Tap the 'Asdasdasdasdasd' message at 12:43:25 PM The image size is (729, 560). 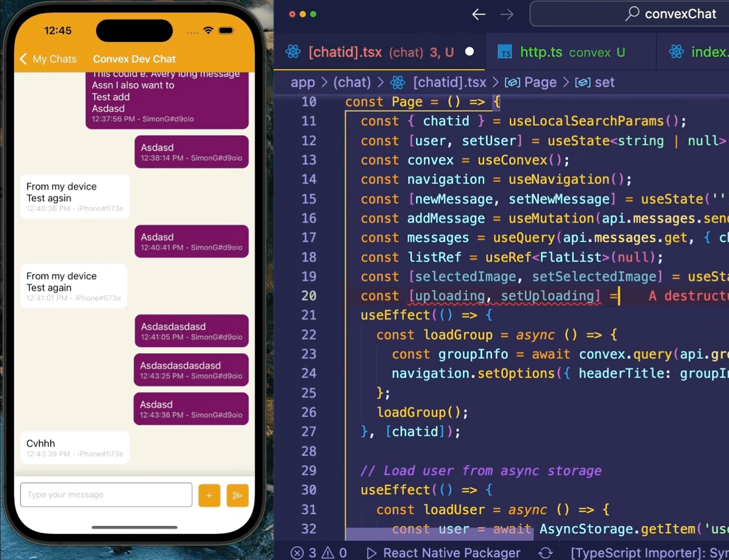191,370
